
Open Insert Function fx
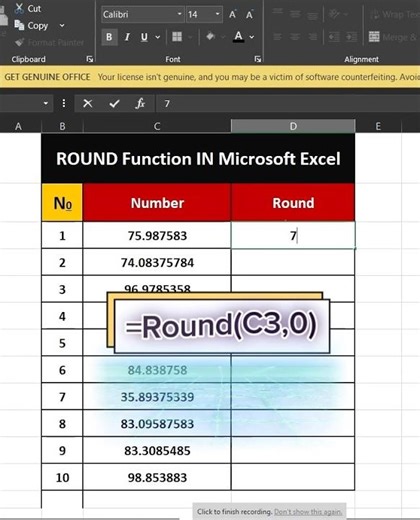tap(140, 104)
